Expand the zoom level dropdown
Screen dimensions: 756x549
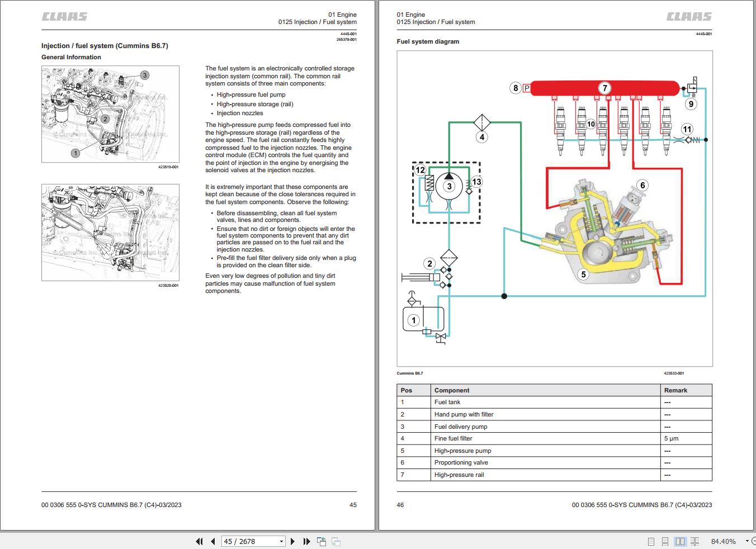pos(747,541)
